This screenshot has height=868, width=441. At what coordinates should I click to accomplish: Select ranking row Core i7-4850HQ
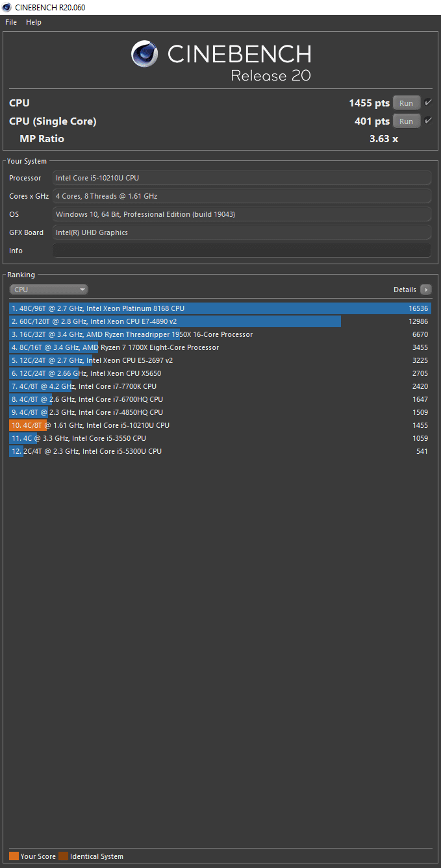pos(220,412)
